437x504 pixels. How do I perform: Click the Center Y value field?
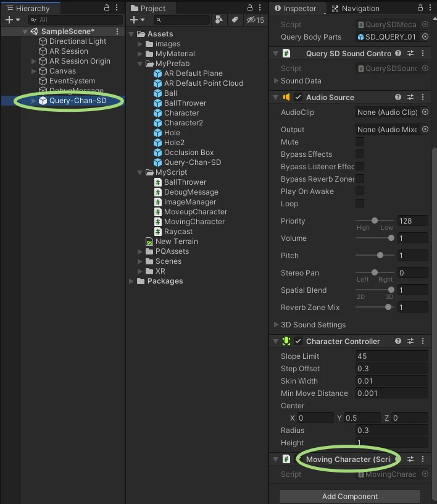(x=362, y=418)
